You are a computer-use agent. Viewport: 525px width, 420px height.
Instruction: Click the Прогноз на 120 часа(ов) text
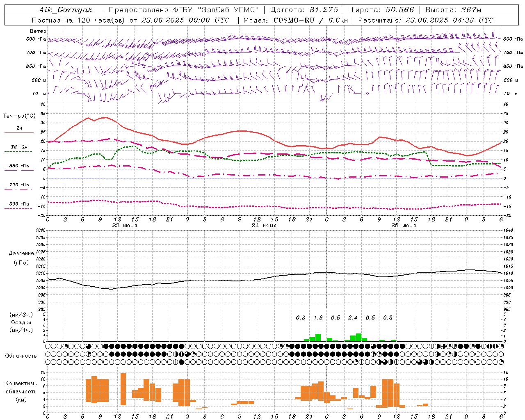[79, 20]
